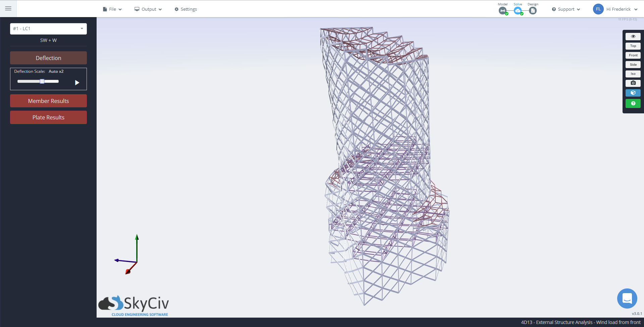Switch to Iso view

[633, 74]
